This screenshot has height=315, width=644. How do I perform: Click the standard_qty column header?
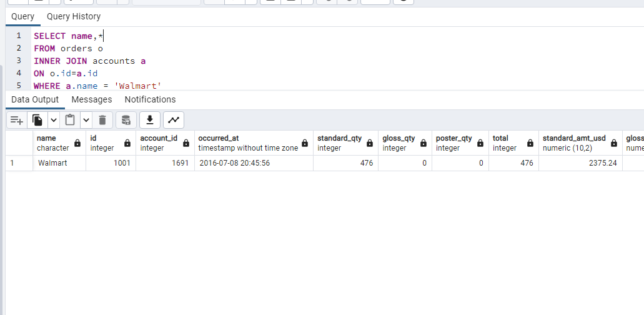346,143
